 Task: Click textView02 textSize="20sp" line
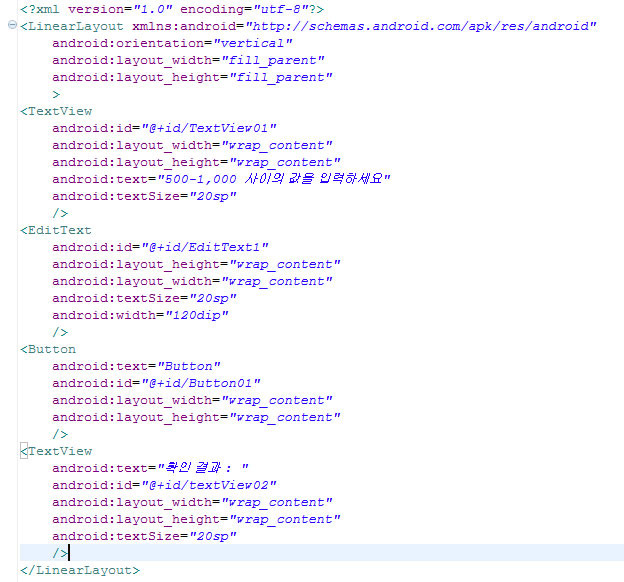click(144, 536)
